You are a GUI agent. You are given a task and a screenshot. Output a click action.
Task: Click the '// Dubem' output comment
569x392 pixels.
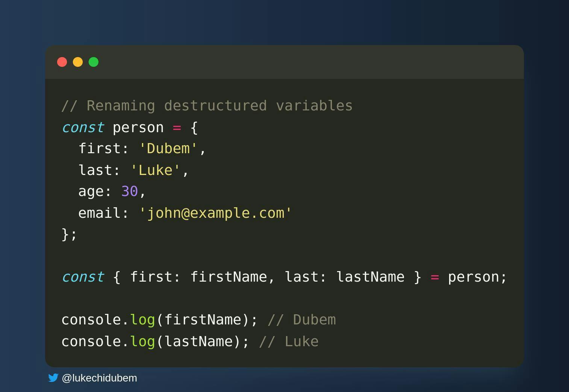click(302, 320)
